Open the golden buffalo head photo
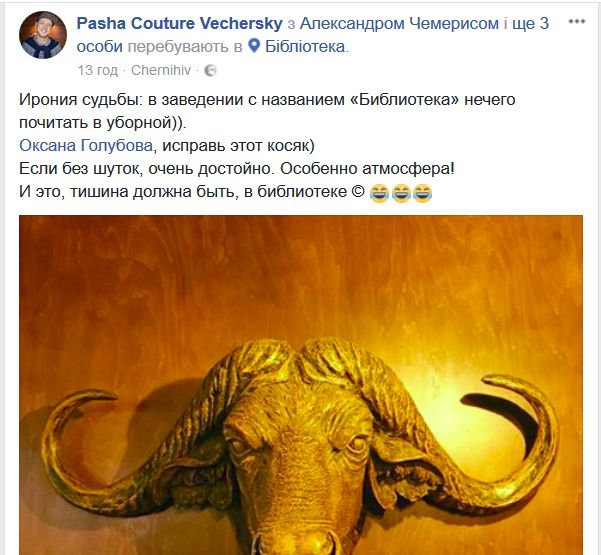The width and height of the screenshot is (601, 555). [301, 385]
